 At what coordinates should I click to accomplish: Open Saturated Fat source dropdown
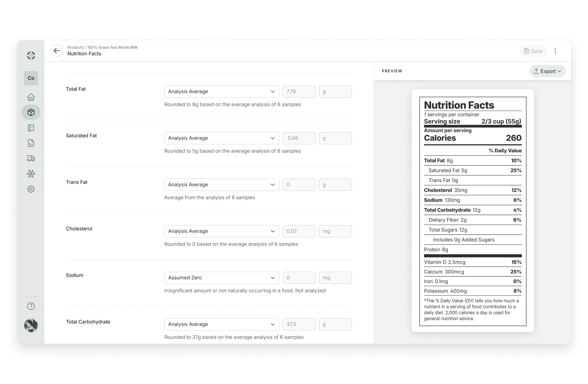(222, 138)
